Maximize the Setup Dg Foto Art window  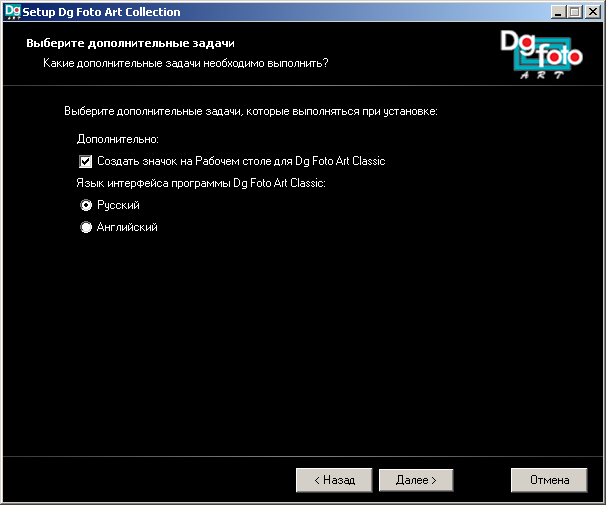pos(574,12)
